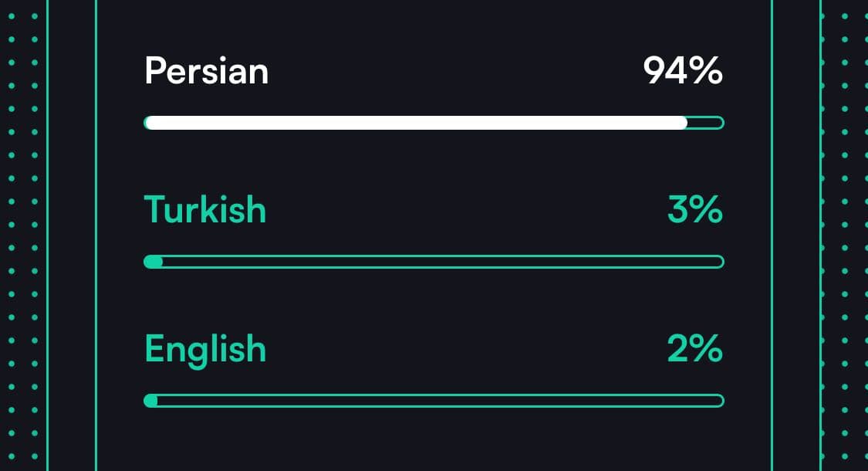Click the Turkish language label
Viewport: 868px width, 471px height.
(x=204, y=210)
